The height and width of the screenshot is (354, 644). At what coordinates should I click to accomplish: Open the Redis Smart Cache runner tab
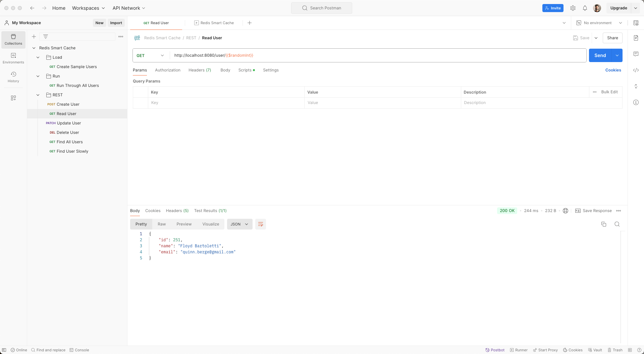[x=214, y=23]
